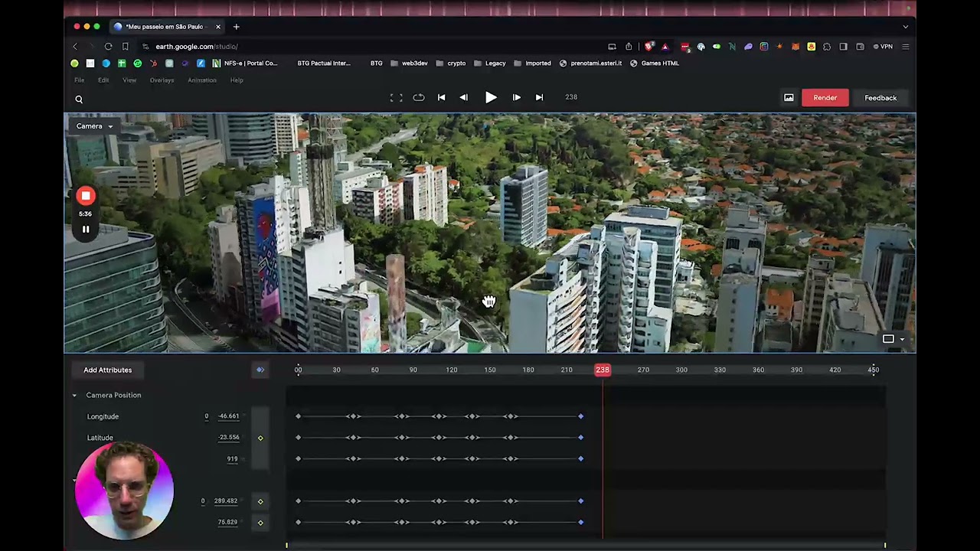This screenshot has height=551, width=980.
Task: Click the share icon in address bar
Action: coord(629,47)
